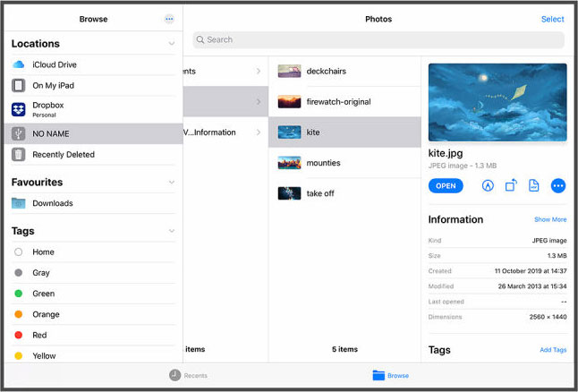Open Recently Deleted label
The image size is (578, 392).
(64, 155)
